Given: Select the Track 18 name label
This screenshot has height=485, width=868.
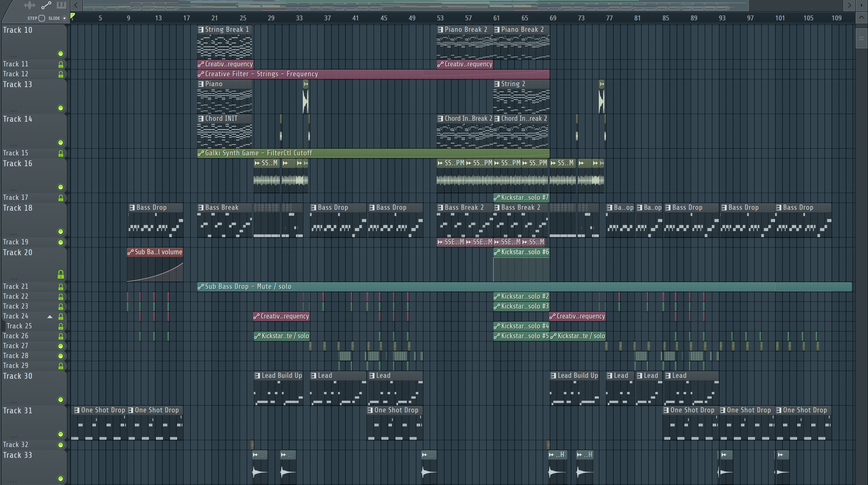Looking at the screenshot, I should [x=18, y=208].
